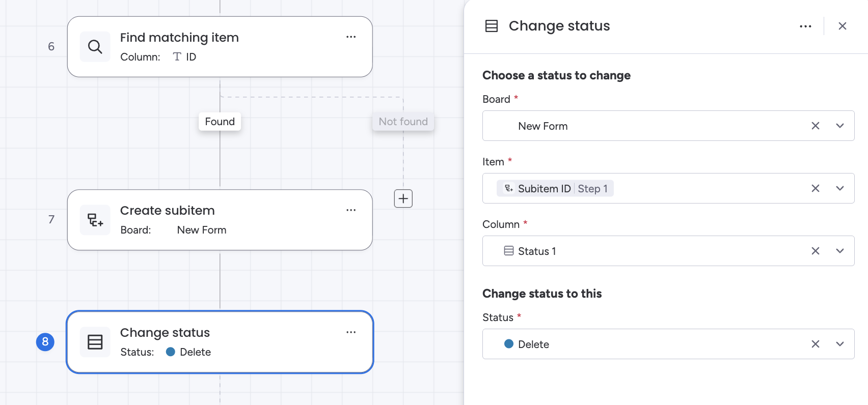Image resolution: width=868 pixels, height=405 pixels.
Task: Select the Not found branch label
Action: pyautogui.click(x=403, y=122)
